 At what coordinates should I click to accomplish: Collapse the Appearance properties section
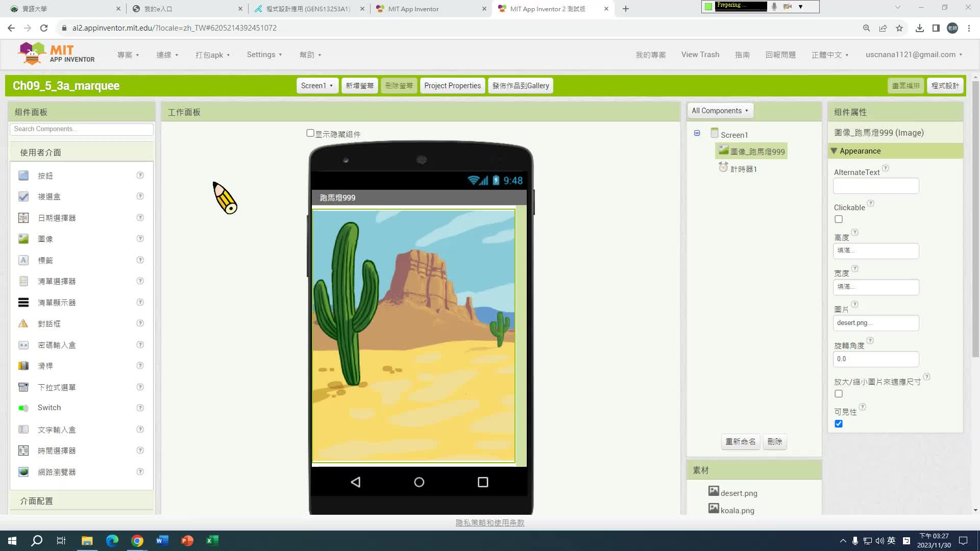coord(834,151)
